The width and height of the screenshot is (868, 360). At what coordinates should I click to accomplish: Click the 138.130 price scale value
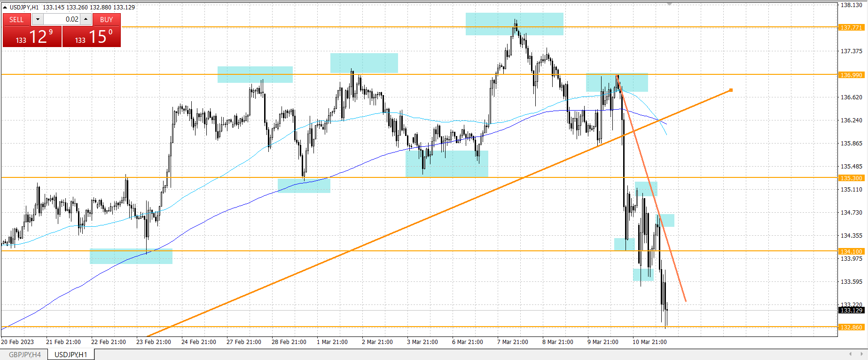[x=852, y=5]
